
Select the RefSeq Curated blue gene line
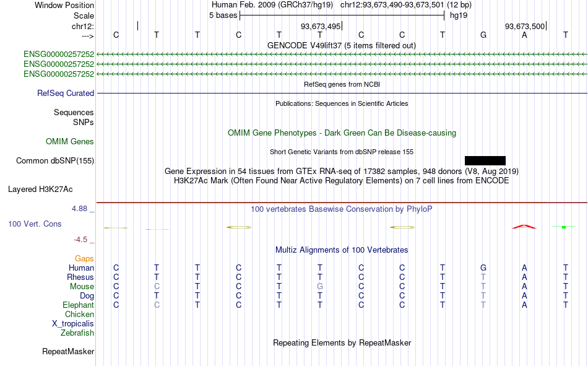pyautogui.click(x=342, y=93)
